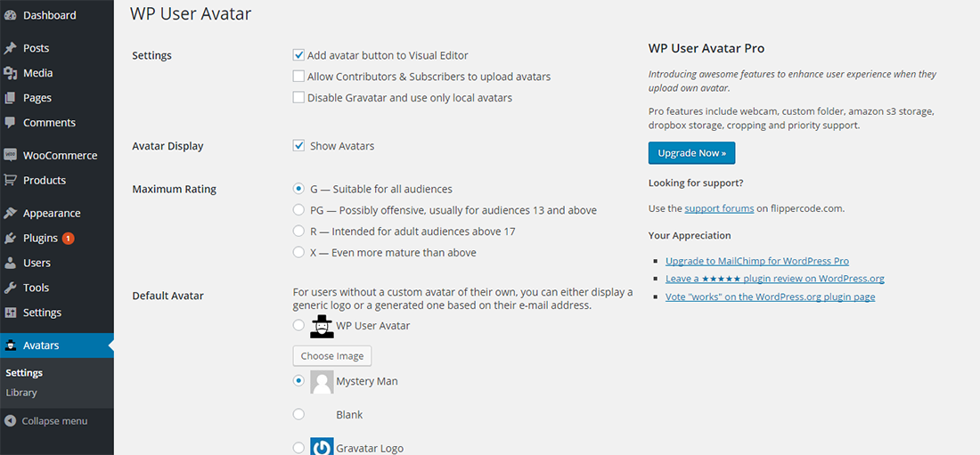Check Disable Gravatar and use only local avatars
980x455 pixels.
pos(298,98)
